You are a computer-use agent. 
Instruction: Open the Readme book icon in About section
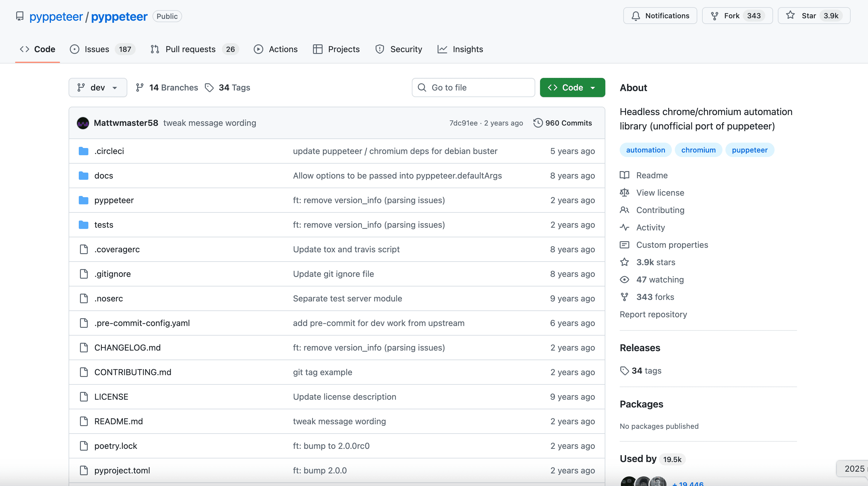[x=624, y=175]
